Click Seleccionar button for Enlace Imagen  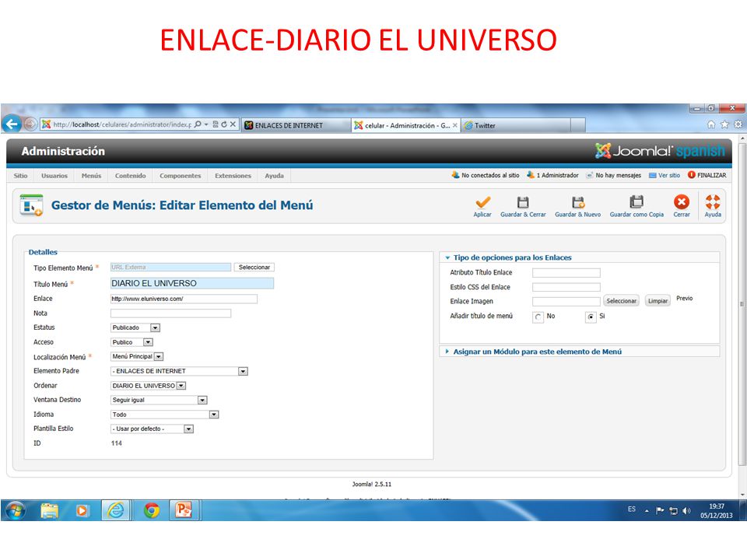pyautogui.click(x=621, y=301)
